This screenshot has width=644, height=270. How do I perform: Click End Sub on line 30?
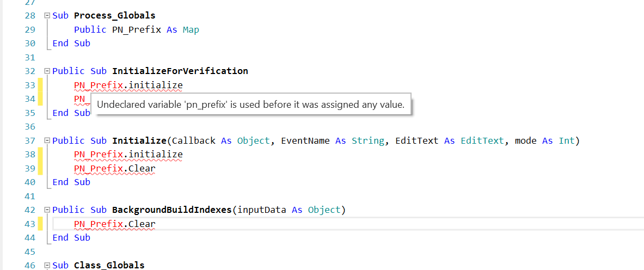(71, 44)
